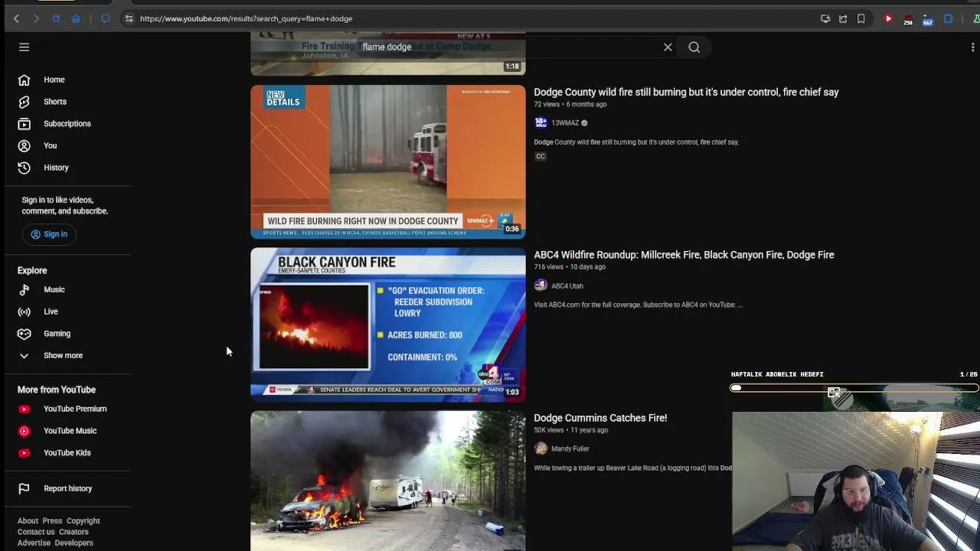Open the Creators footer link
Screen dimensions: 980x551
(73, 532)
